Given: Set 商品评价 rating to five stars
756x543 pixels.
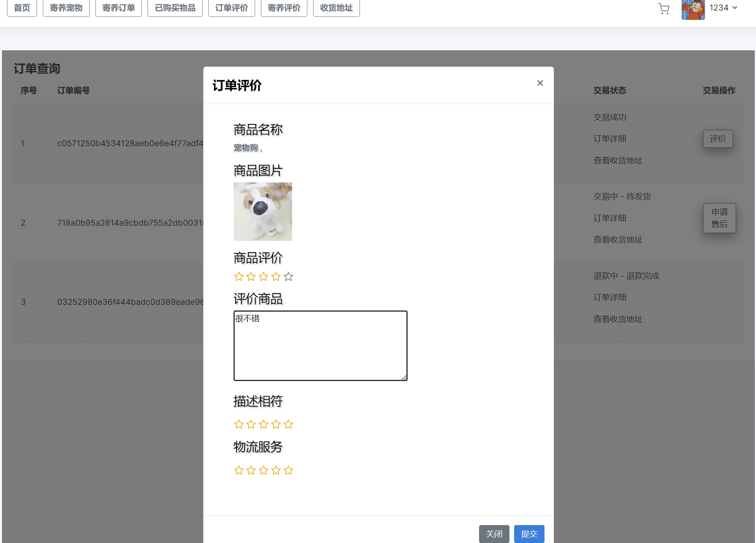Looking at the screenshot, I should pos(288,277).
